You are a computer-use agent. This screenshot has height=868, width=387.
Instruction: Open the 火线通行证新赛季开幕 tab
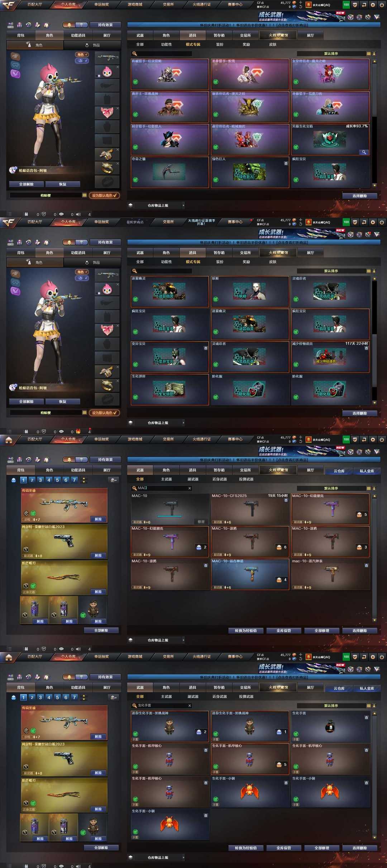[201, 222]
